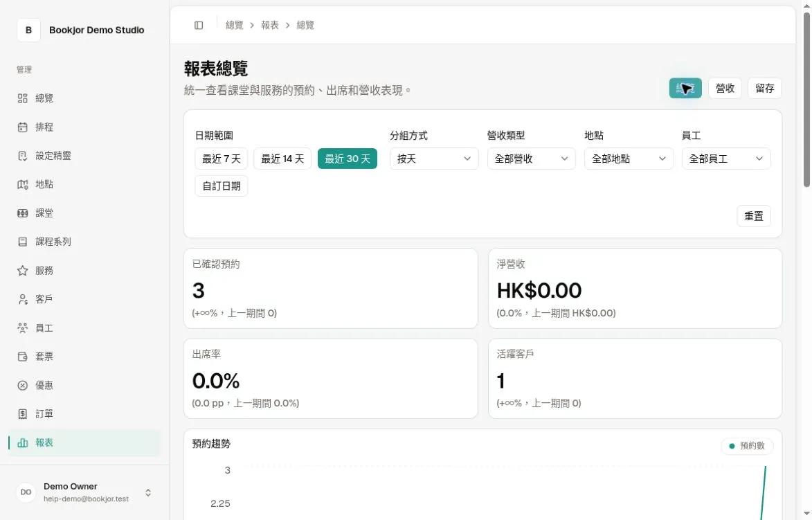Click the 活躍客戶 value 1

pos(500,382)
